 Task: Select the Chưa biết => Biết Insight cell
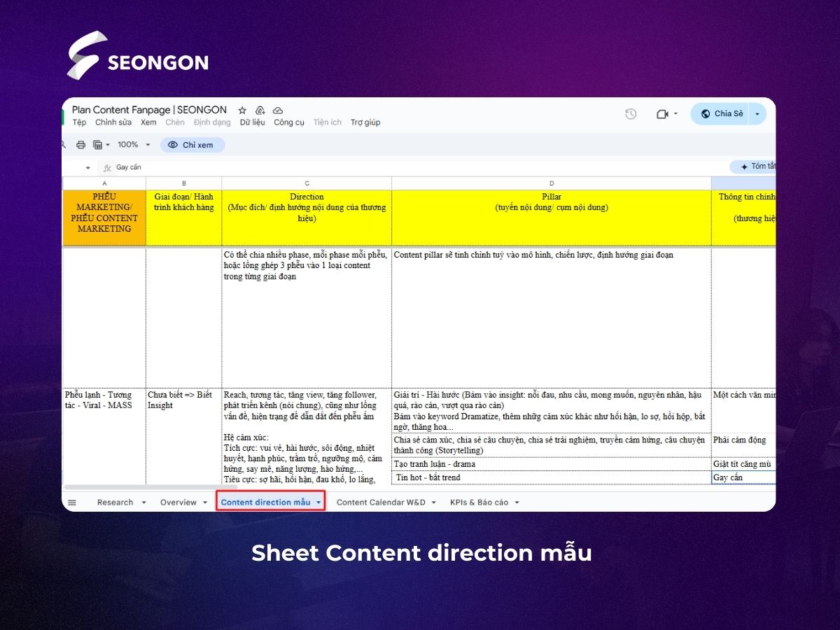coord(184,436)
